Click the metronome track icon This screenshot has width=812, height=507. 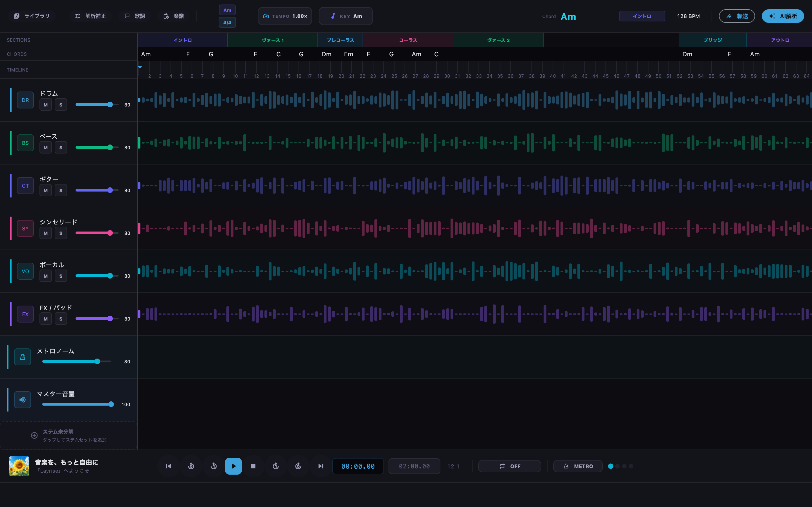coord(23,357)
